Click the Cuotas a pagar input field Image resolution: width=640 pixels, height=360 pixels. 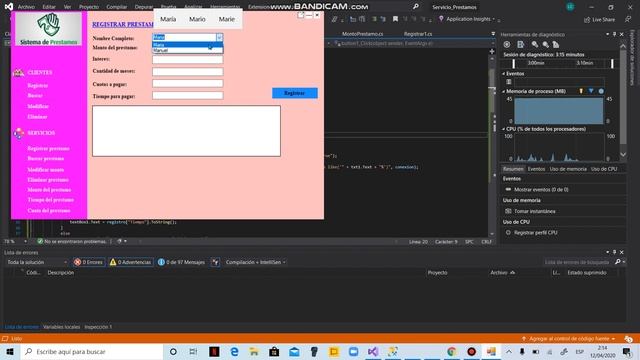click(187, 84)
